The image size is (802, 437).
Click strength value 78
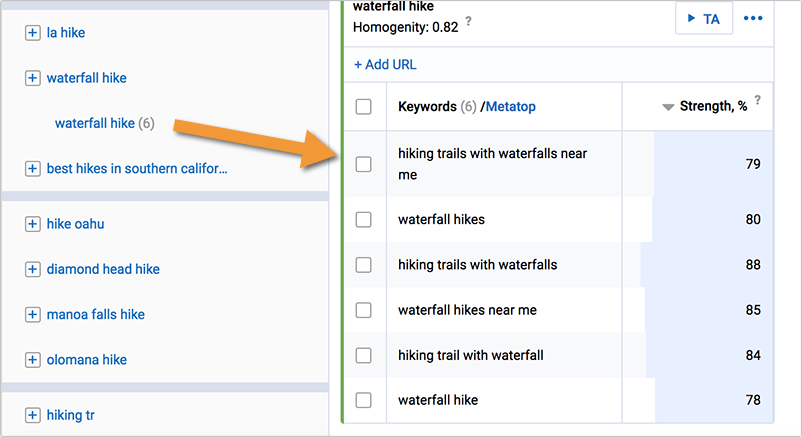[x=753, y=400]
